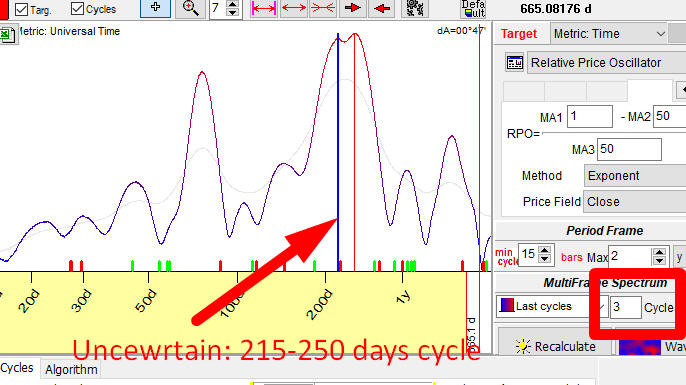Open the Metric: Time dropdown
Image resolution: width=686 pixels, height=385 pixels.
(x=609, y=34)
